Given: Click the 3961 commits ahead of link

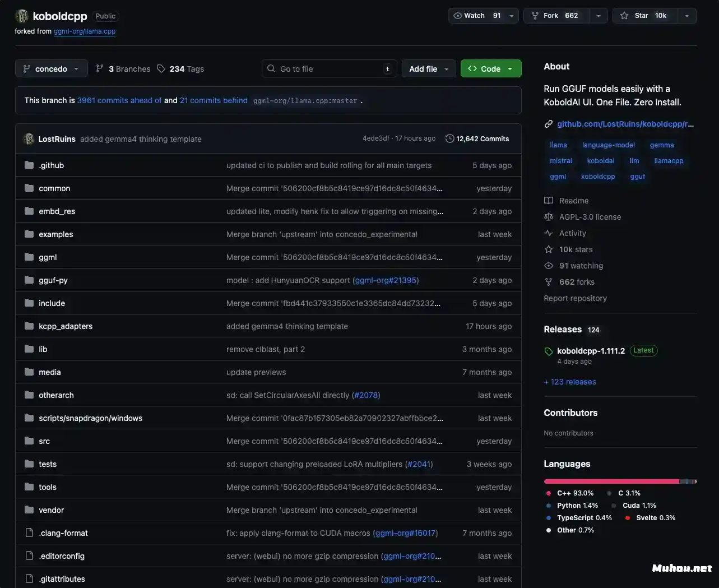Looking at the screenshot, I should tap(119, 100).
